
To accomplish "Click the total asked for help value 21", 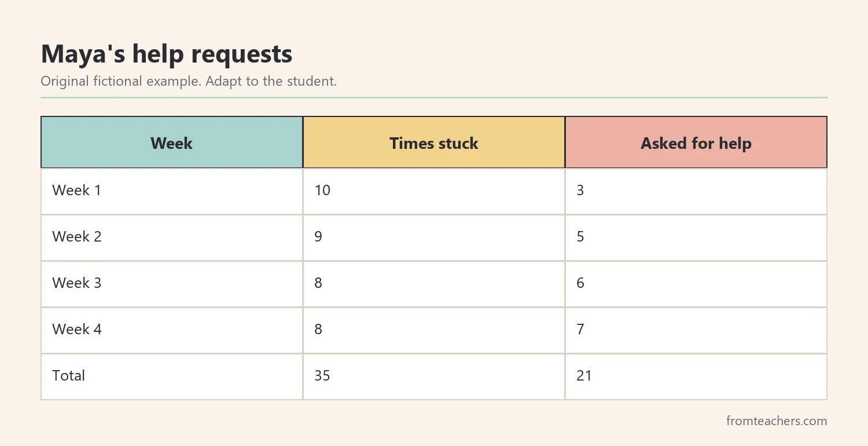I will coord(584,375).
